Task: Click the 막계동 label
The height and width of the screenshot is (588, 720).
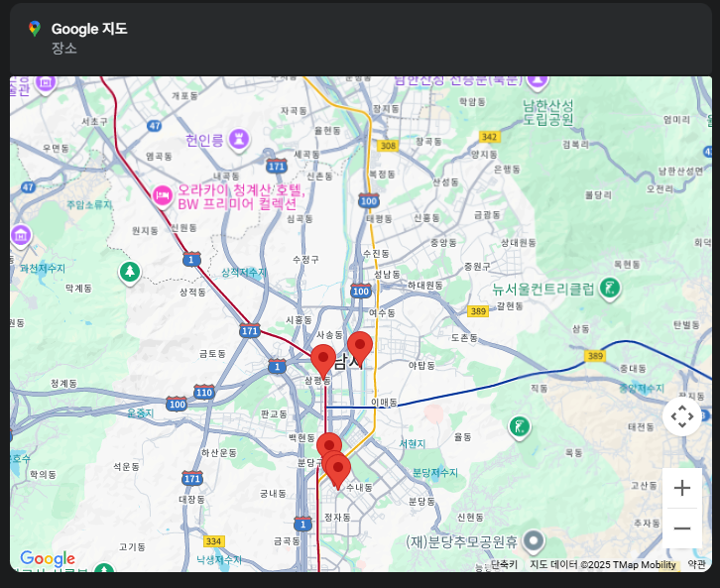Action: pyautogui.click(x=78, y=288)
